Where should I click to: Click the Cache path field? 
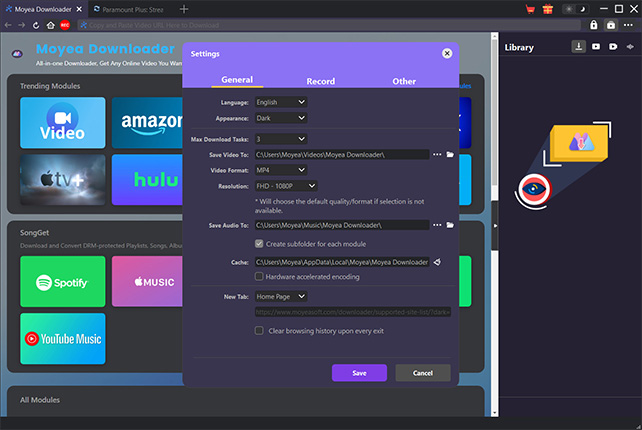342,262
